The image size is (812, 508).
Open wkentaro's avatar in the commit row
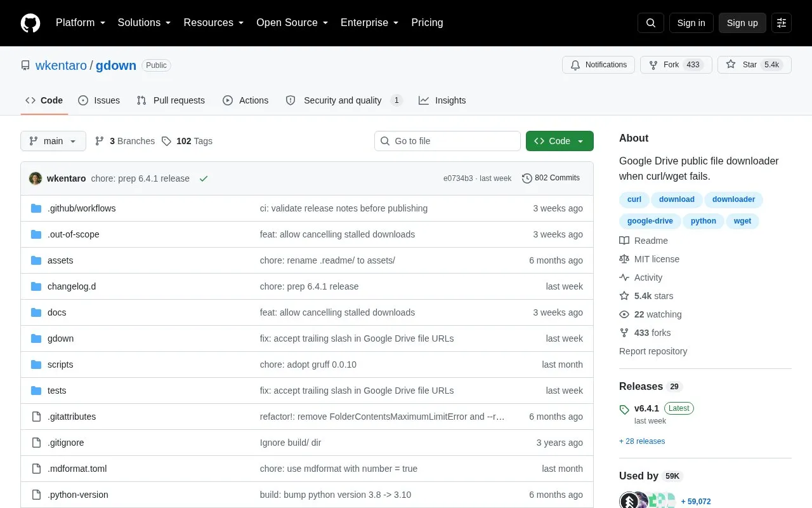(x=36, y=178)
